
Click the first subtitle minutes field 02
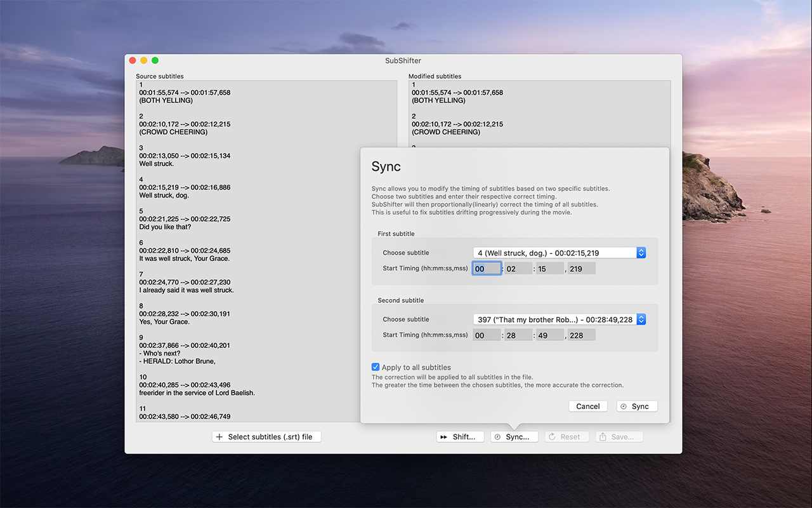click(518, 269)
